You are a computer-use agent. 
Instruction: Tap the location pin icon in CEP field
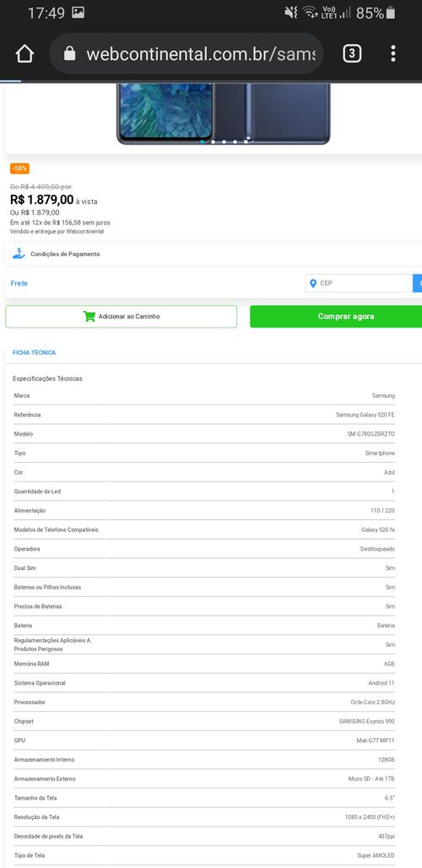click(x=313, y=284)
